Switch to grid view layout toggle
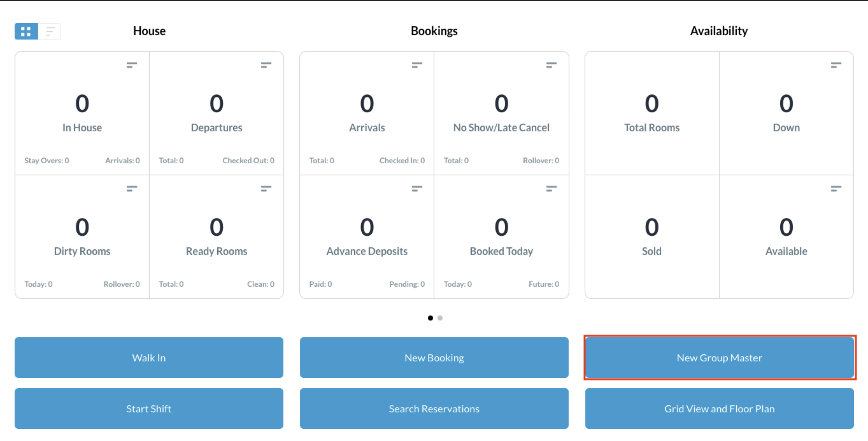This screenshot has width=868, height=441. click(x=26, y=31)
